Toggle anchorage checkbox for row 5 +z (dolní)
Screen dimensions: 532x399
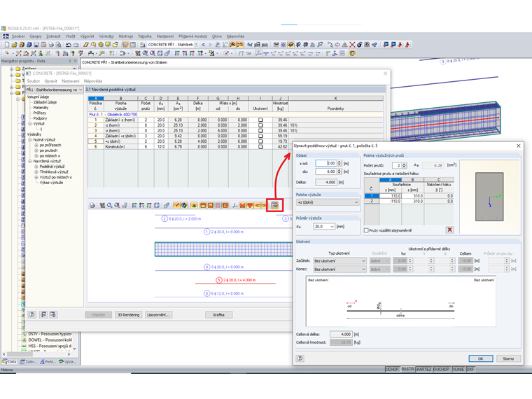260,141
